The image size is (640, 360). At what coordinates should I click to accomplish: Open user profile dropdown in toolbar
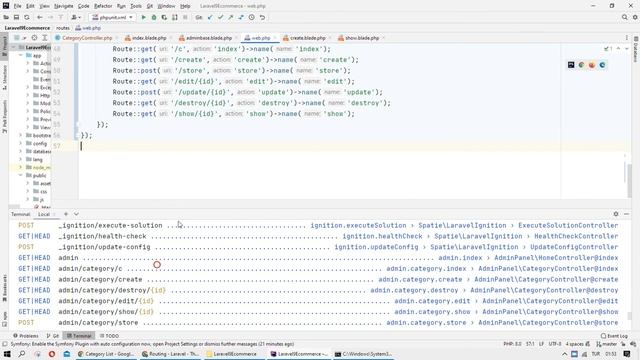pyautogui.click(x=75, y=18)
